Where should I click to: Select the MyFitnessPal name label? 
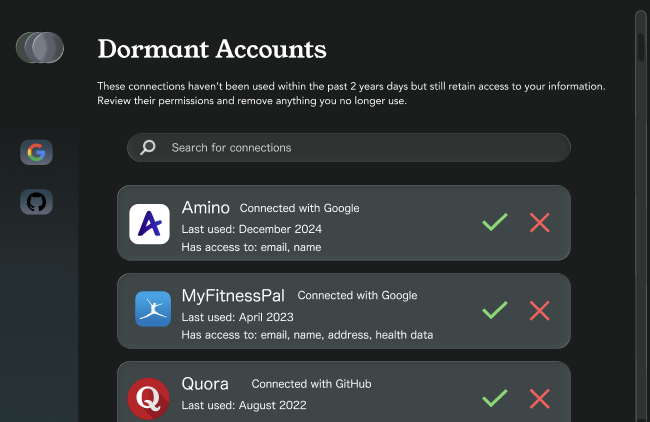click(233, 296)
